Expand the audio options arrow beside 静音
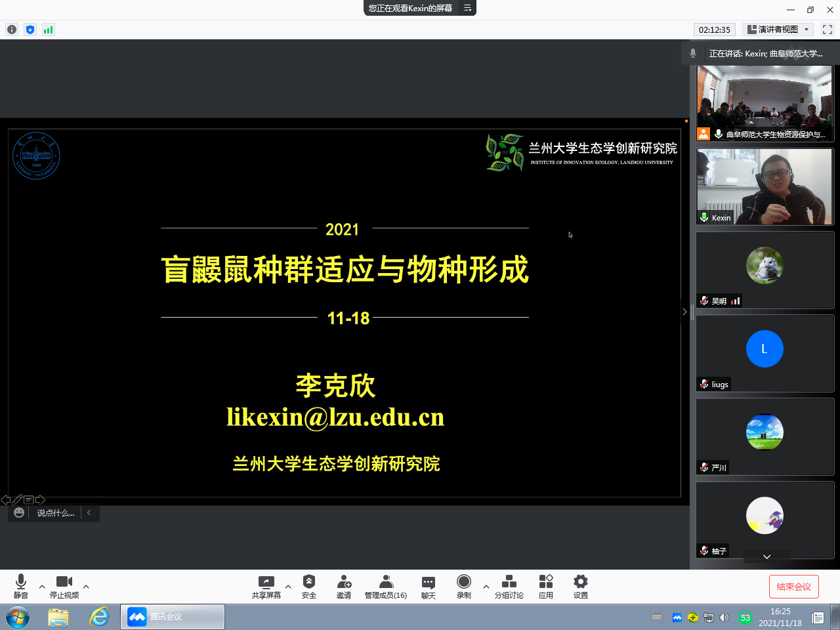 (x=42, y=587)
